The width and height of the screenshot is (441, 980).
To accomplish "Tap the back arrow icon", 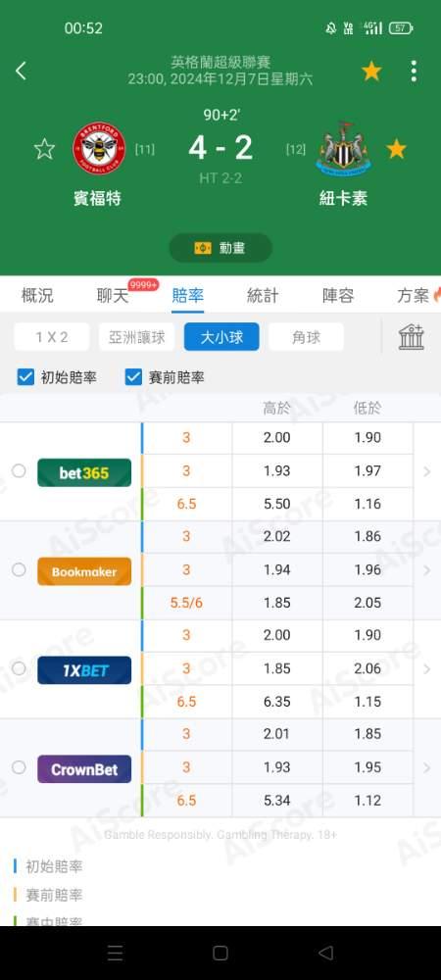I will [x=21, y=71].
